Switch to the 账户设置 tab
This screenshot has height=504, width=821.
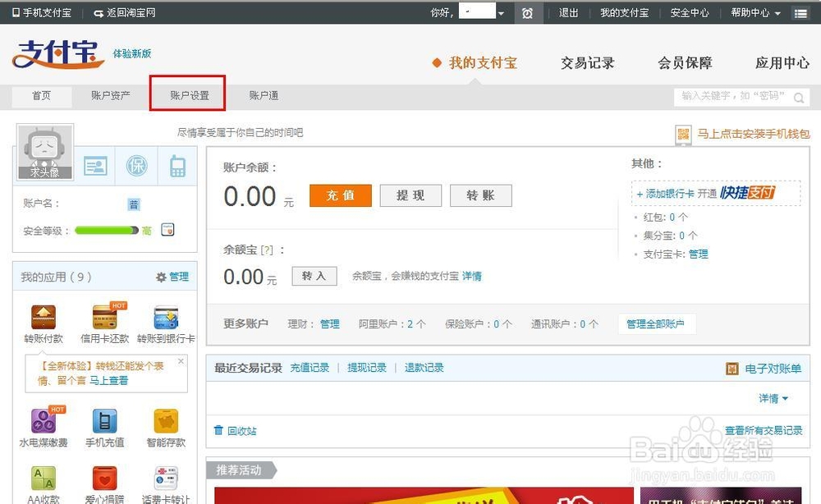pos(187,95)
